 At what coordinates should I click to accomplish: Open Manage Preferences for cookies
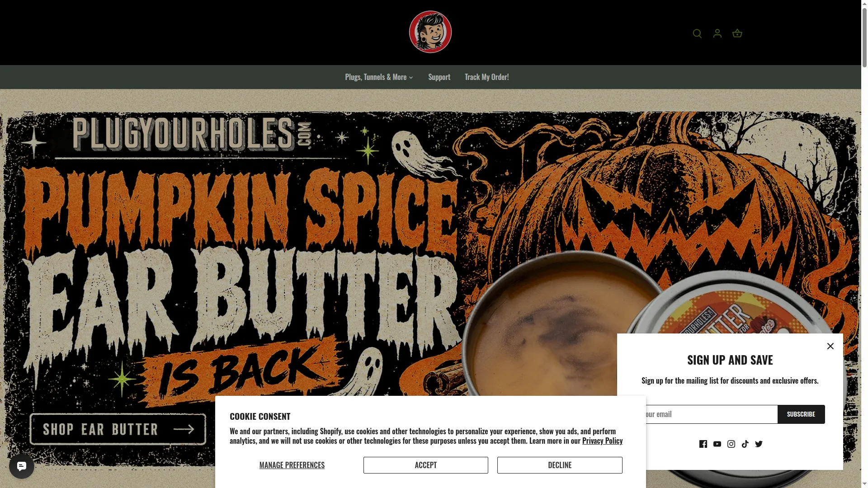click(x=292, y=465)
